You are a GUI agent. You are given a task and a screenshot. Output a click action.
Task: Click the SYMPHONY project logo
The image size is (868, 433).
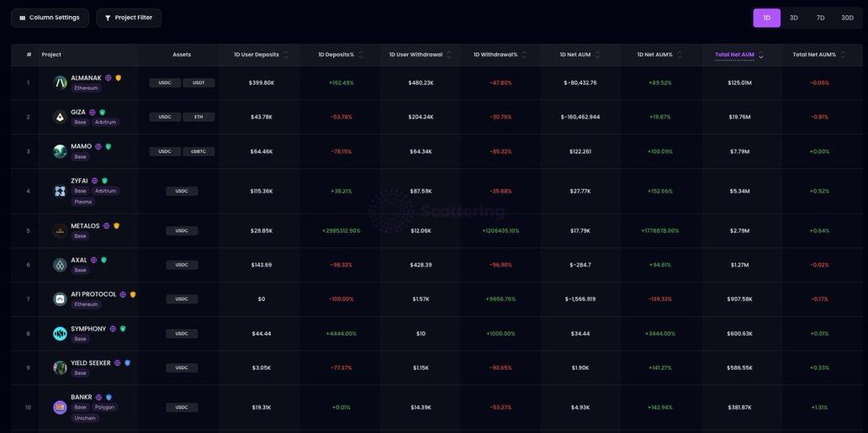(60, 334)
